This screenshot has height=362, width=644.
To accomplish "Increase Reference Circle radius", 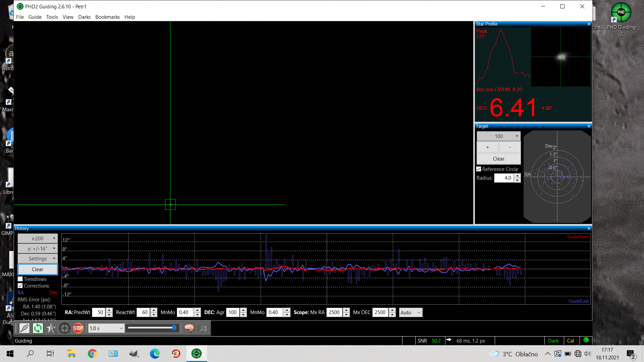I will pos(517,176).
